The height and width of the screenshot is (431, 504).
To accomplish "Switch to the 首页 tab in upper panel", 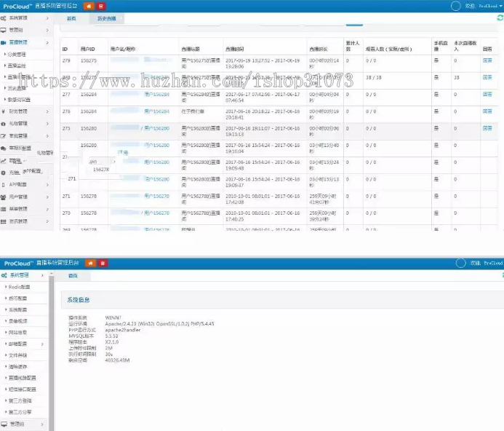I will 71,18.
